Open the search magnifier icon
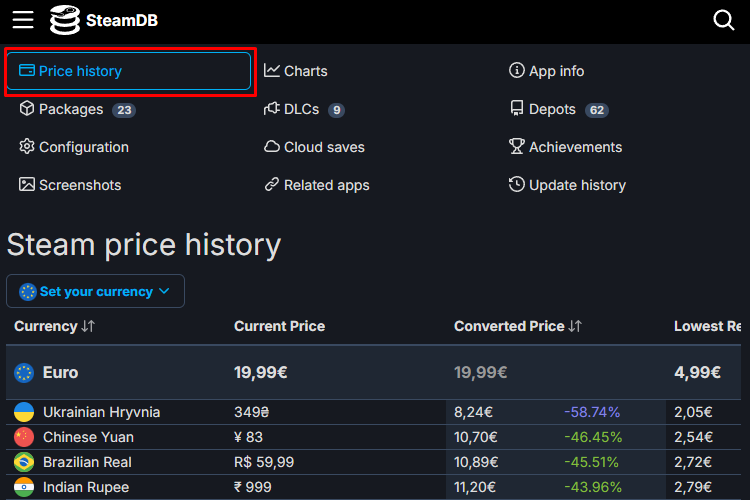The height and width of the screenshot is (500, 750). pos(724,20)
